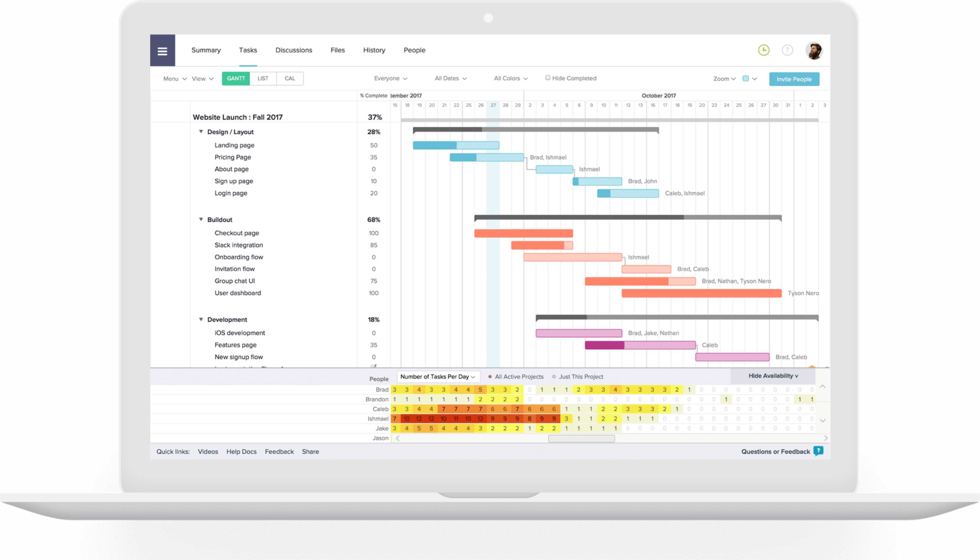Click the Invite People button
The width and height of the screenshot is (980, 560).
[x=795, y=79]
